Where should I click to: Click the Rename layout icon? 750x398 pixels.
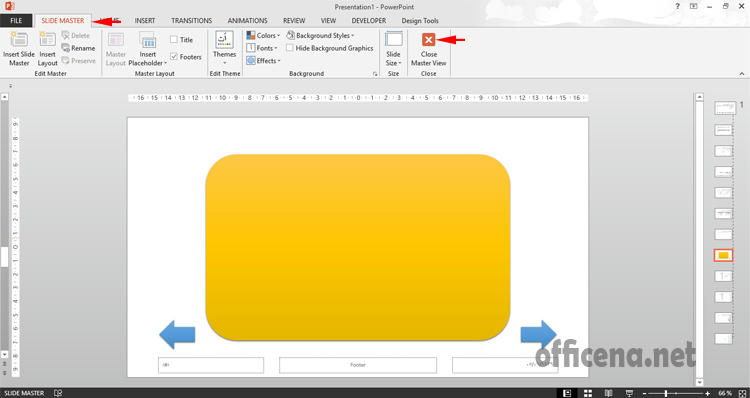[66, 48]
